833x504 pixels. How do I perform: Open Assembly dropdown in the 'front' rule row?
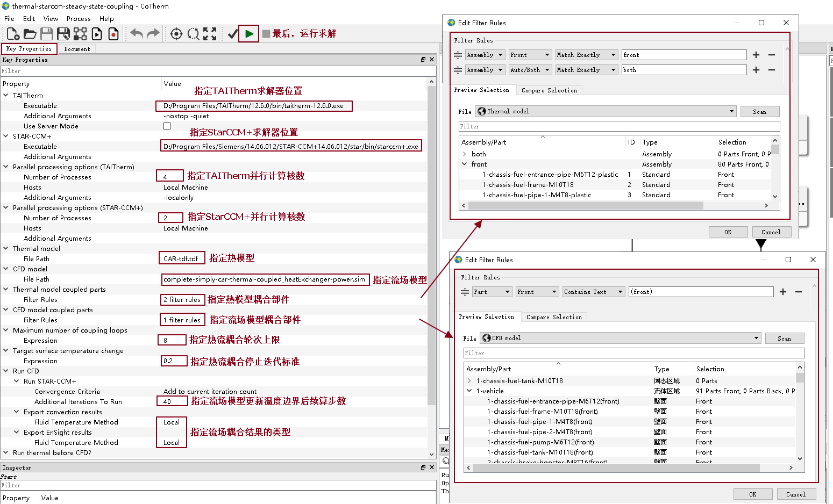[485, 55]
